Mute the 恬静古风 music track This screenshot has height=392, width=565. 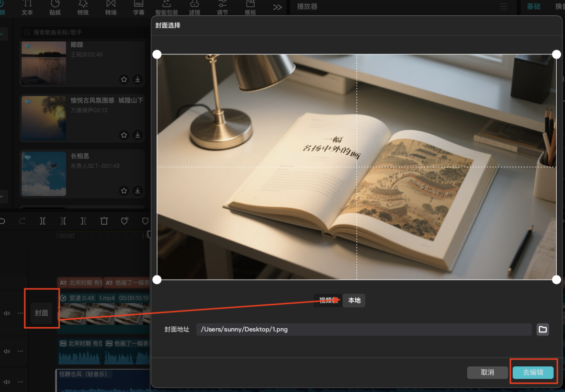click(x=7, y=382)
